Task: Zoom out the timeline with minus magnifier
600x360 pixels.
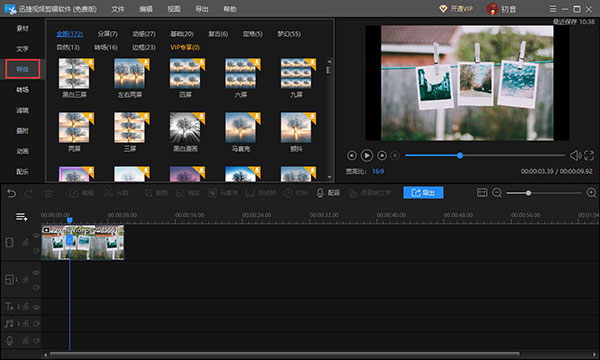Action: pyautogui.click(x=497, y=193)
